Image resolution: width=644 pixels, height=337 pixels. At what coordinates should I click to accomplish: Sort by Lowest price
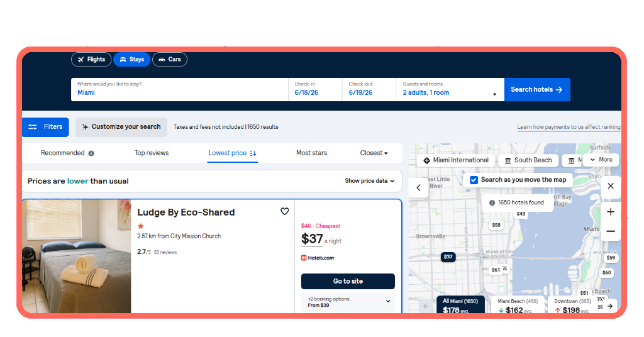(233, 153)
